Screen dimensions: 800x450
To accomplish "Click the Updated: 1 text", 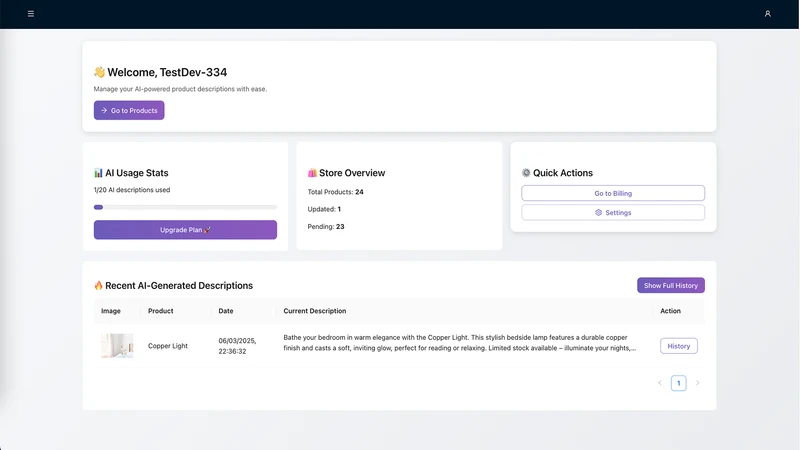I will 324,209.
